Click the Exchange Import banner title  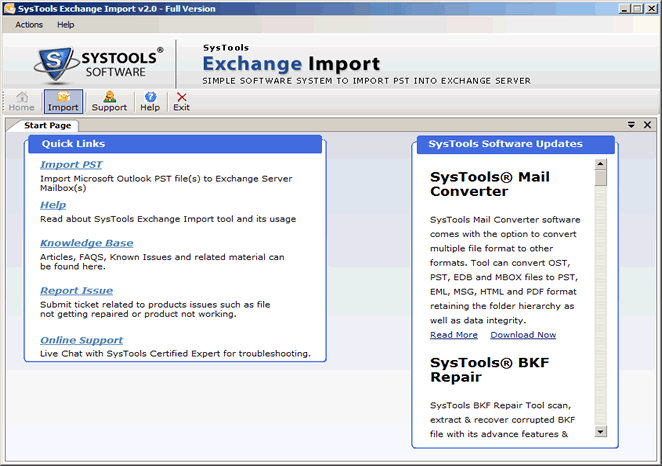coord(291,64)
